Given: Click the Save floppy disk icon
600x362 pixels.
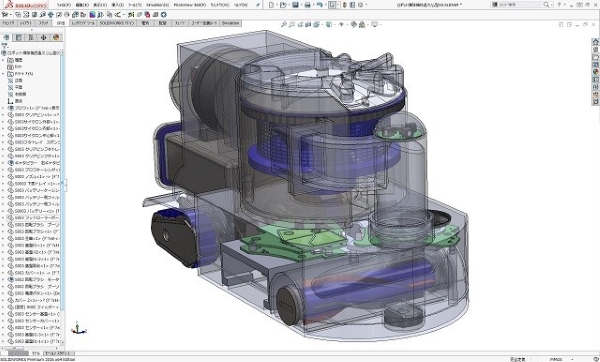Looking at the screenshot, I should [x=295, y=5].
